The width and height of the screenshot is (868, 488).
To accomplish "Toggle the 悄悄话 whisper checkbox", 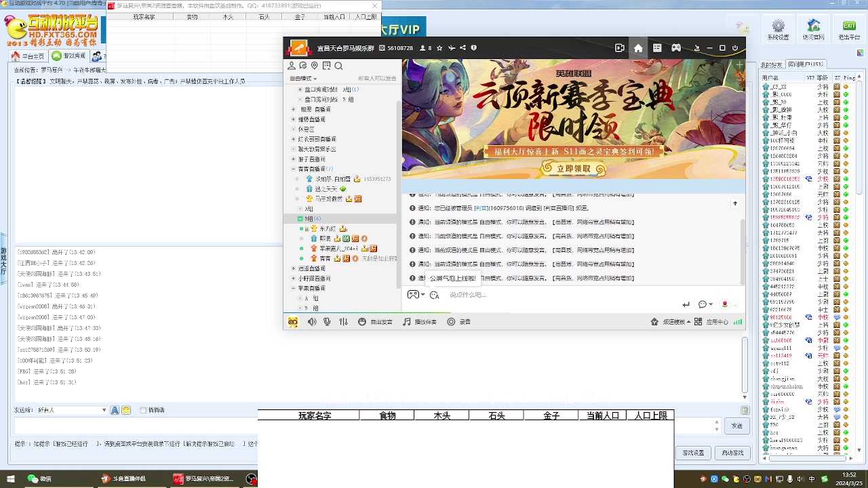I will (x=143, y=410).
